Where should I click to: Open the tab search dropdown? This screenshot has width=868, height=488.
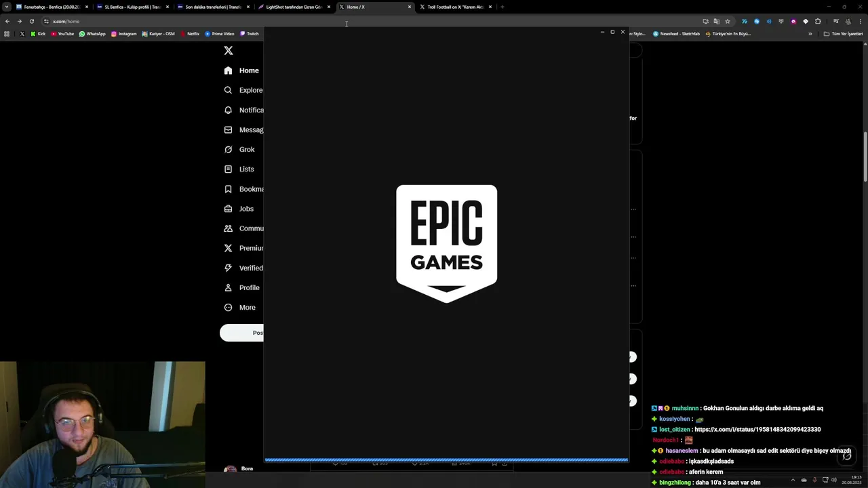coord(7,7)
